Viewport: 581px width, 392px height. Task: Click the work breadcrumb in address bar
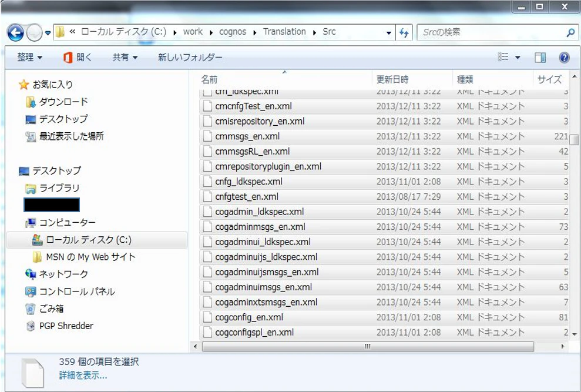tap(193, 32)
